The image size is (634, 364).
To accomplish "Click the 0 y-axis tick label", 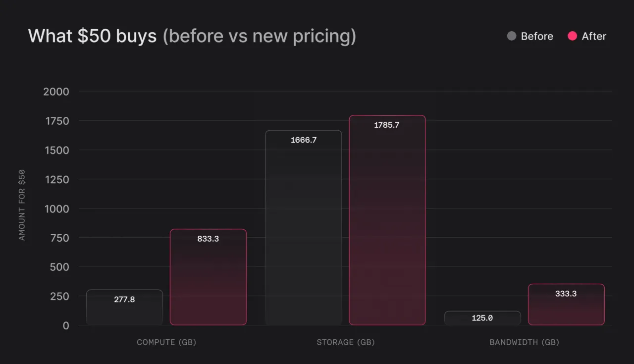I will click(65, 325).
